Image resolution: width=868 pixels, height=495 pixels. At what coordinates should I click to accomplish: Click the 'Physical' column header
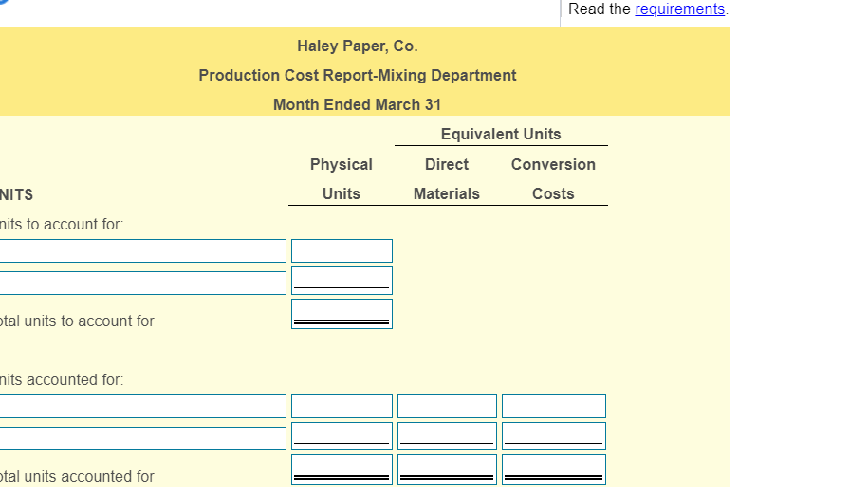(x=341, y=164)
